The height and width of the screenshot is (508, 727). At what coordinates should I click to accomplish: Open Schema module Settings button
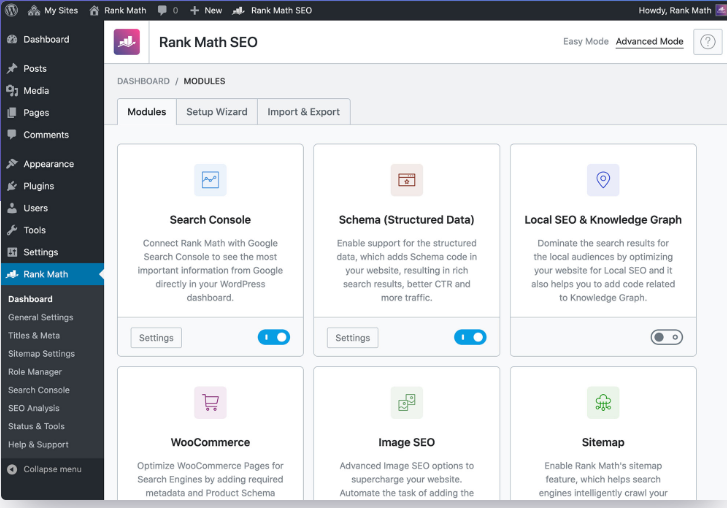(x=353, y=337)
